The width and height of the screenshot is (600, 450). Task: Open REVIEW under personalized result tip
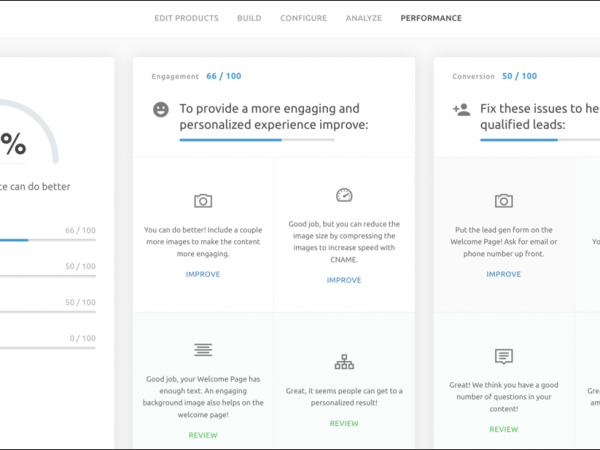point(344,423)
